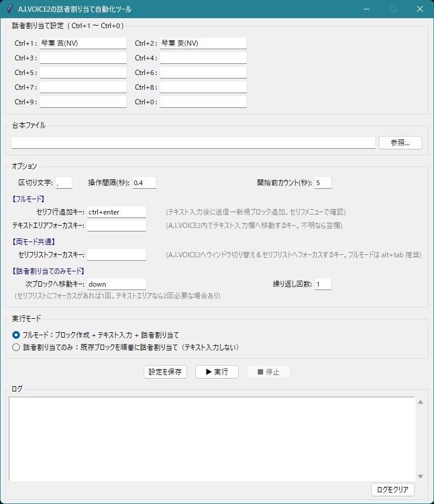Select フルモード radio button
Viewport: 434px width, 504px height.
pyautogui.click(x=16, y=335)
